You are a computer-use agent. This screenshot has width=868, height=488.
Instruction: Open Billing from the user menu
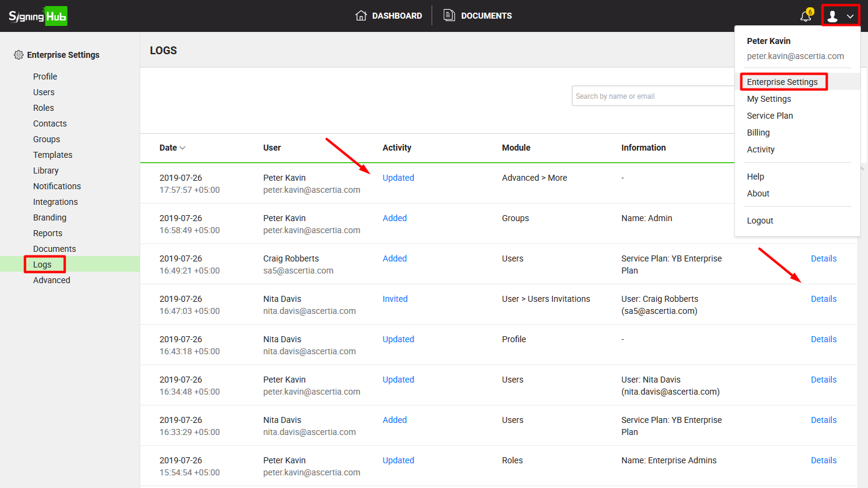[x=758, y=133]
